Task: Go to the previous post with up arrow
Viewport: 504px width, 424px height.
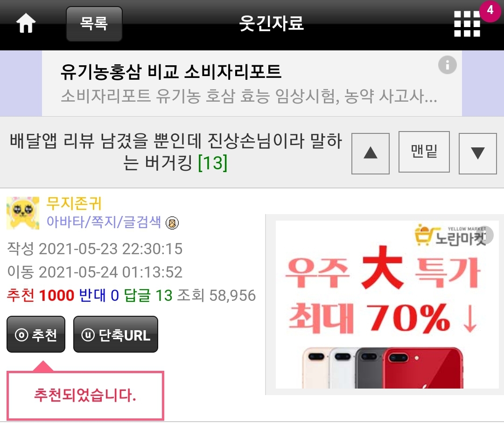Action: (370, 153)
